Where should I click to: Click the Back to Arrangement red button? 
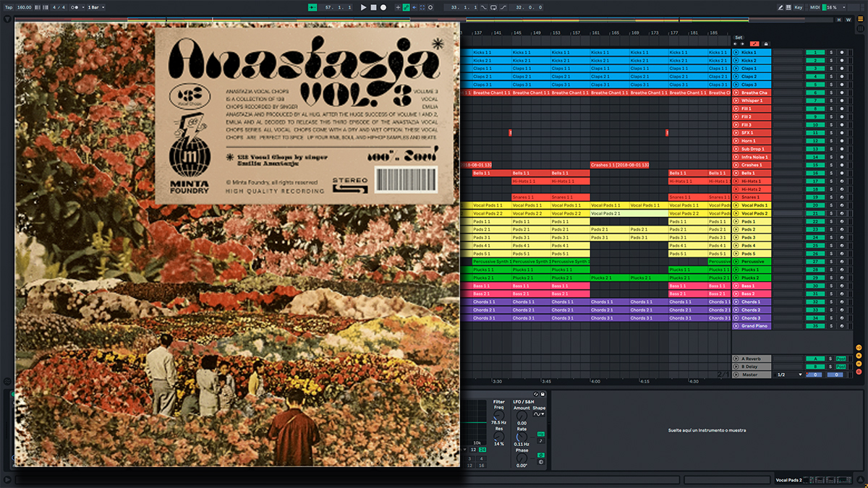(754, 43)
